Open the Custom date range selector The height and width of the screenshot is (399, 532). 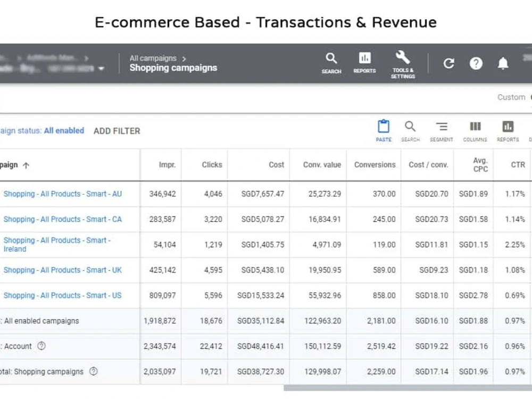(511, 97)
